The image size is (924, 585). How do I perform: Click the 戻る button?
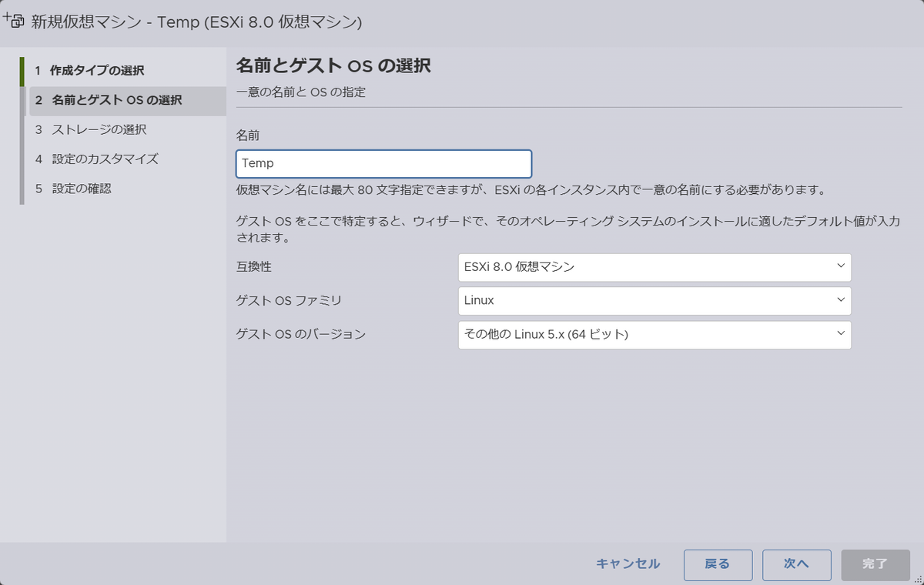pyautogui.click(x=718, y=564)
